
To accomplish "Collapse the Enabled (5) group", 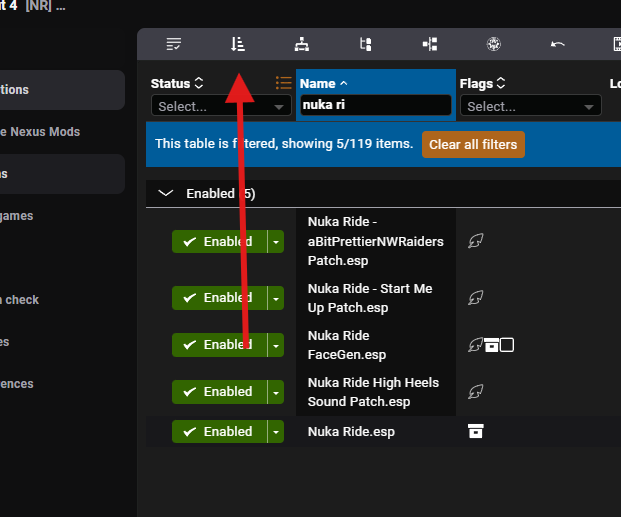I will click(166, 193).
